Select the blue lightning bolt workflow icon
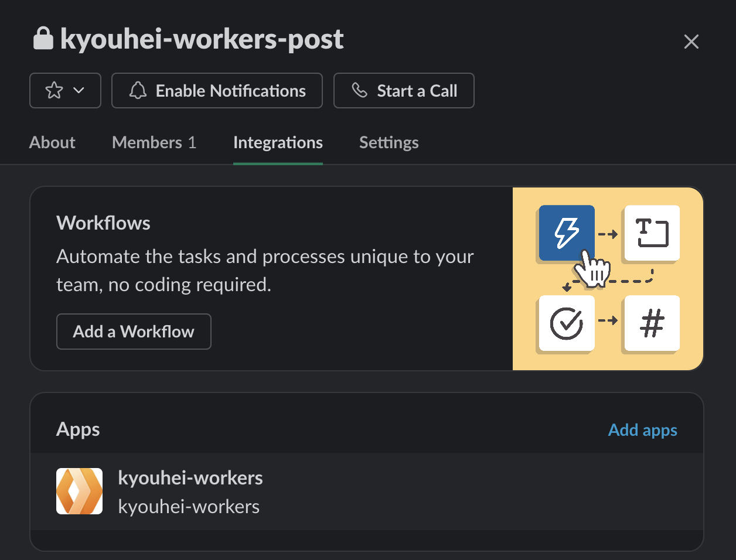The height and width of the screenshot is (560, 736). 566,233
